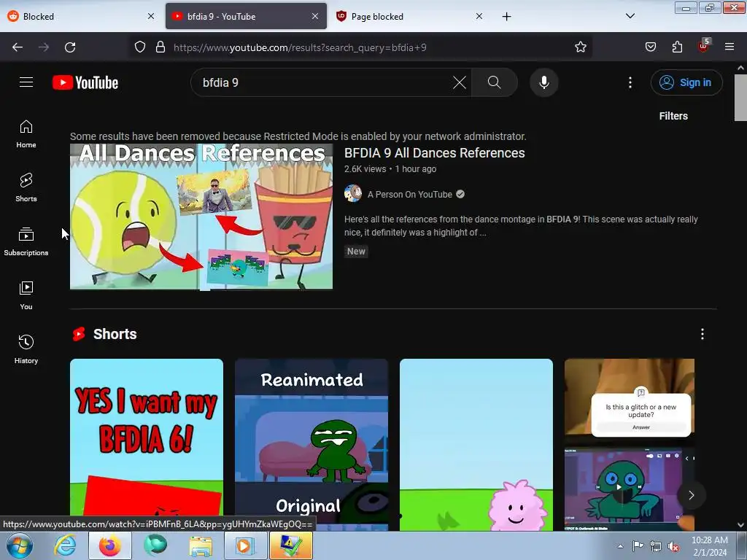Close the Page blocked tab
The height and width of the screenshot is (560, 747).
point(479,16)
